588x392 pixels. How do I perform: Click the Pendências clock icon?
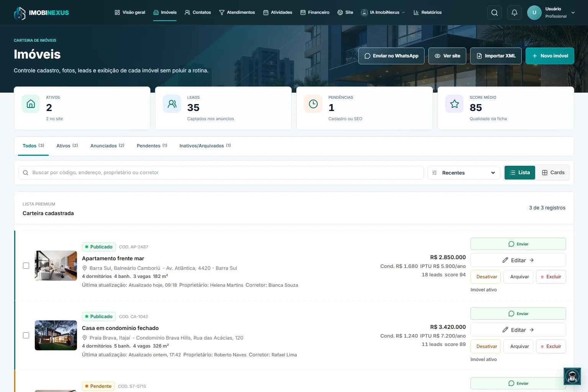[313, 104]
